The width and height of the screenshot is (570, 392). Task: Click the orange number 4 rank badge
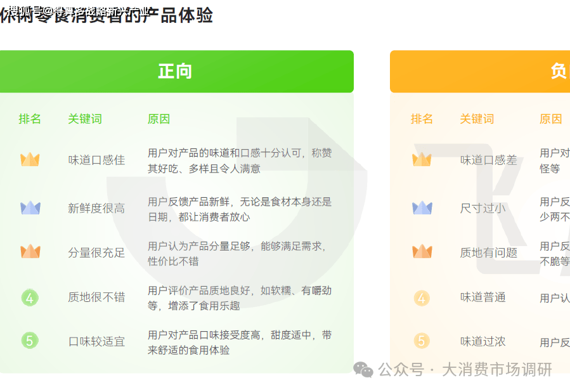(422, 297)
